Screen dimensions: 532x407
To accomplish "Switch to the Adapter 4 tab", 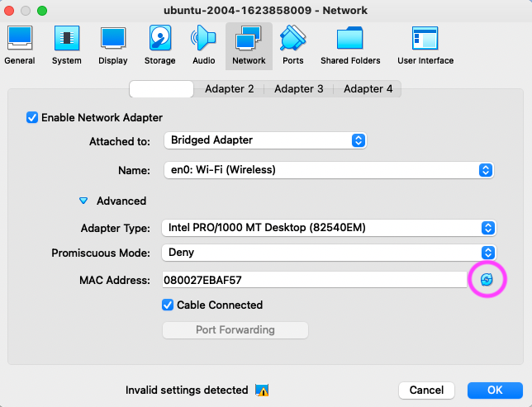I will pyautogui.click(x=368, y=88).
